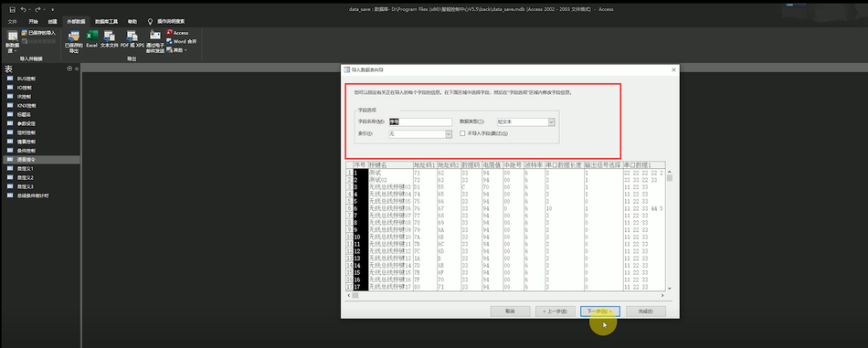Switch to the 数据库工具 tab
Image resolution: width=868 pixels, height=348 pixels.
[106, 22]
